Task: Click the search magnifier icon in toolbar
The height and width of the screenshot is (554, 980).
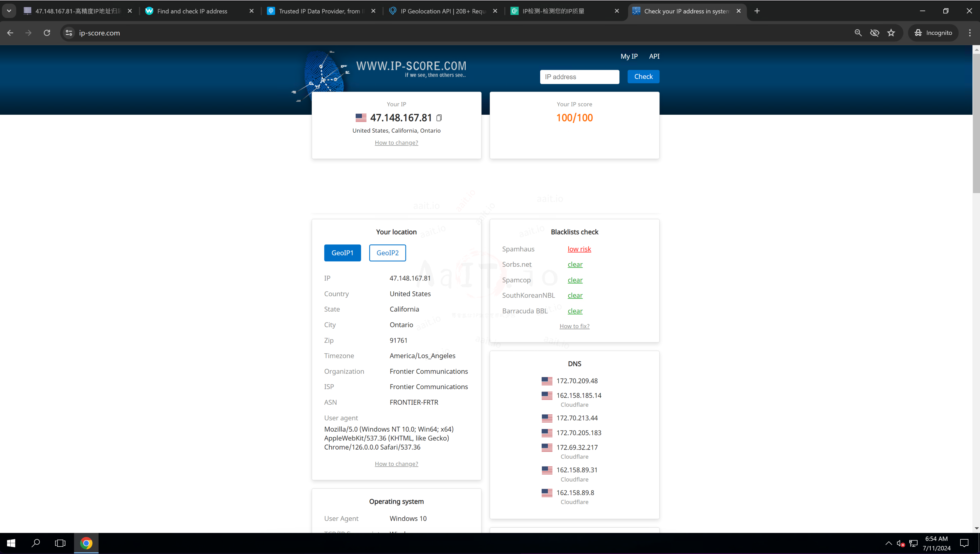Action: click(858, 32)
